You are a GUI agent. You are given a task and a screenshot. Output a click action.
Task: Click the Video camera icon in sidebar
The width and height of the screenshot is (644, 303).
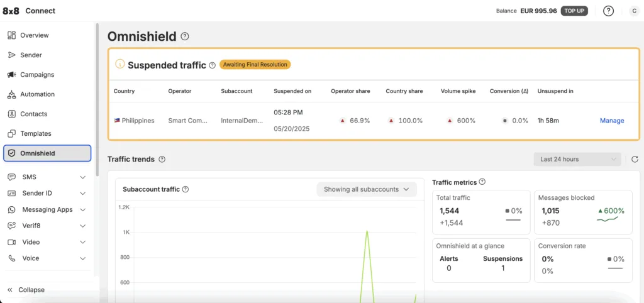coord(11,242)
